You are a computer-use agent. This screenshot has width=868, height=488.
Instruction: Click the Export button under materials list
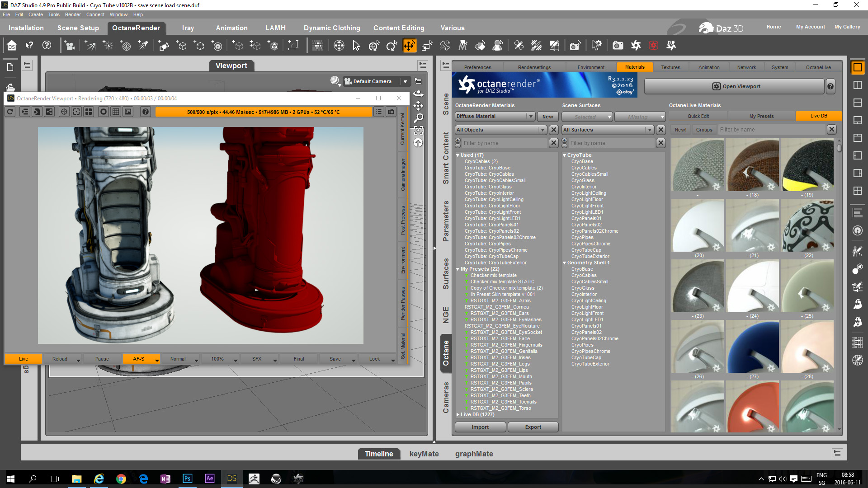pyautogui.click(x=533, y=427)
